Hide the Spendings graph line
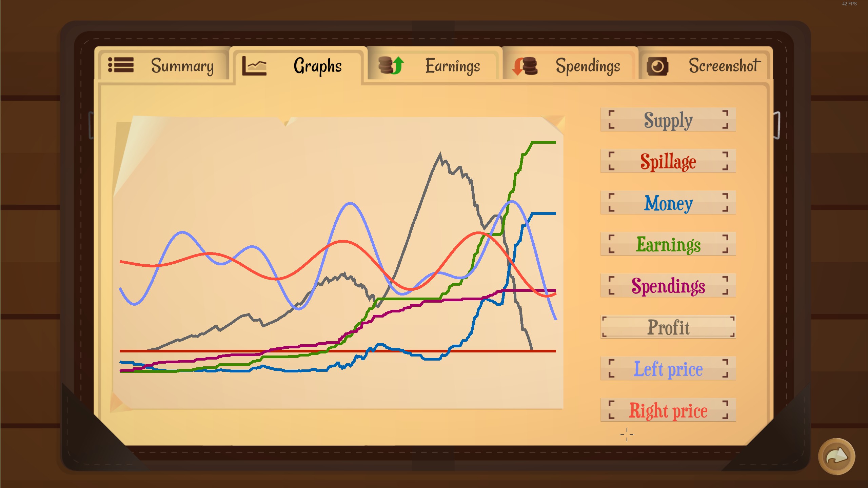 click(x=668, y=286)
